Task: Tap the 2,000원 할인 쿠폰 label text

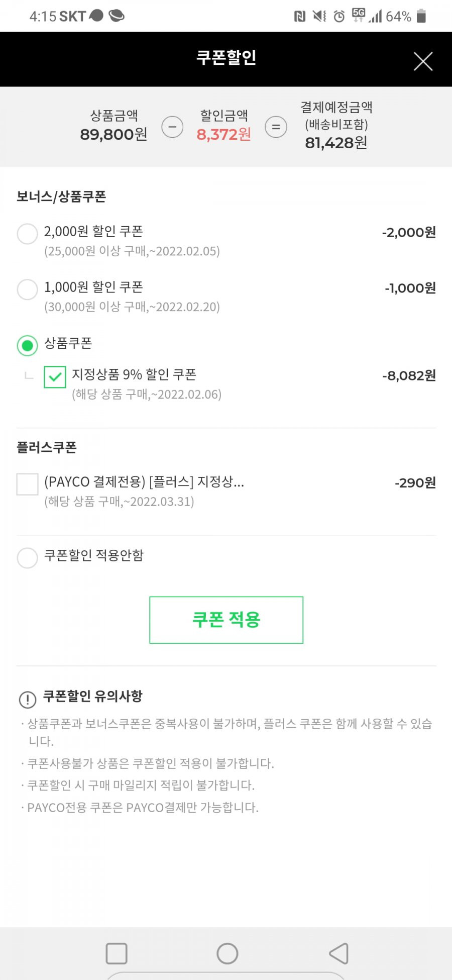Action: tap(93, 232)
